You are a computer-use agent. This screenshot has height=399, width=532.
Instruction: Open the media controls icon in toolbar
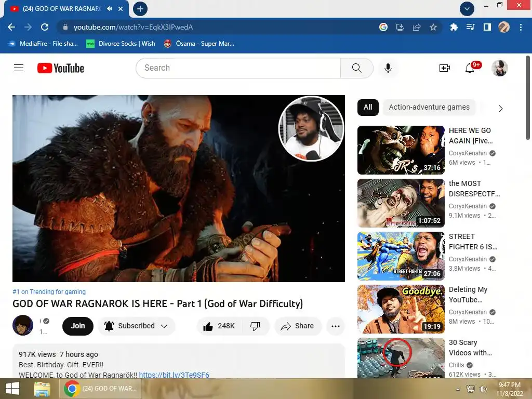[x=470, y=27]
